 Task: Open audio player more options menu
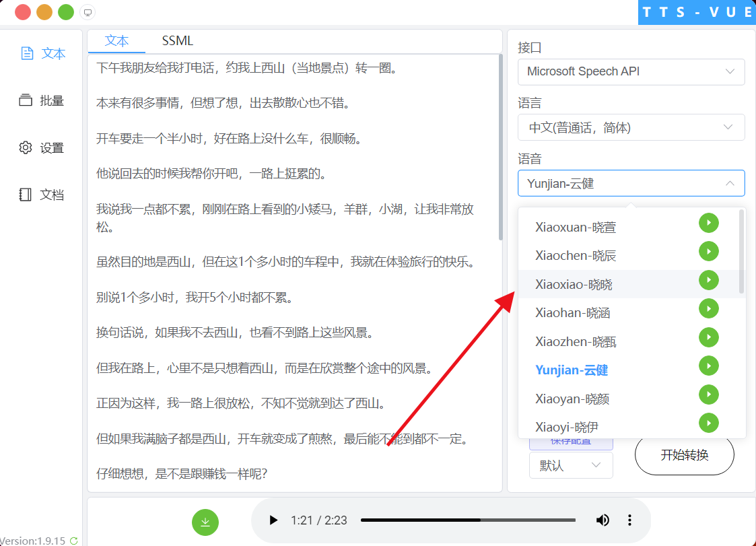pyautogui.click(x=629, y=520)
